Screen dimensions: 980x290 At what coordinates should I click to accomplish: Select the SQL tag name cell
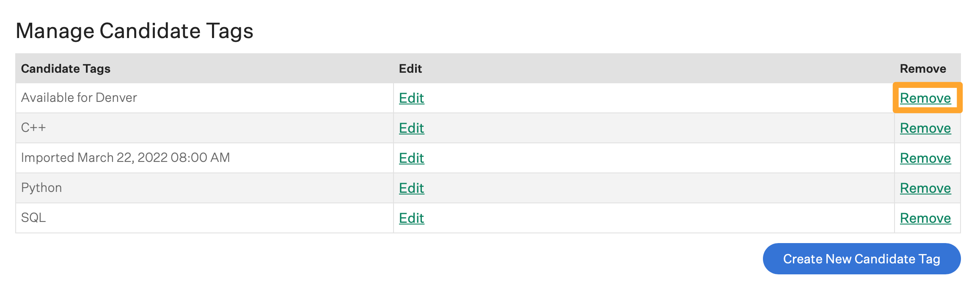coord(33,218)
